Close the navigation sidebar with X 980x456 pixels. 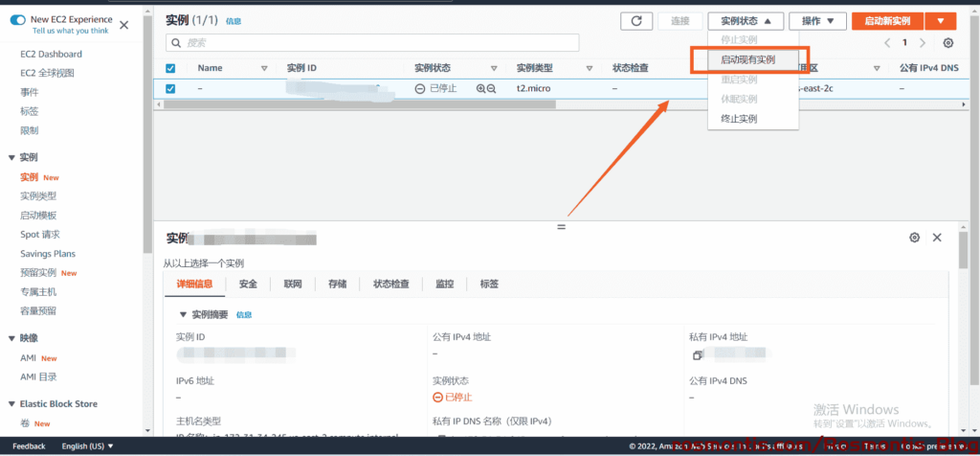[123, 25]
